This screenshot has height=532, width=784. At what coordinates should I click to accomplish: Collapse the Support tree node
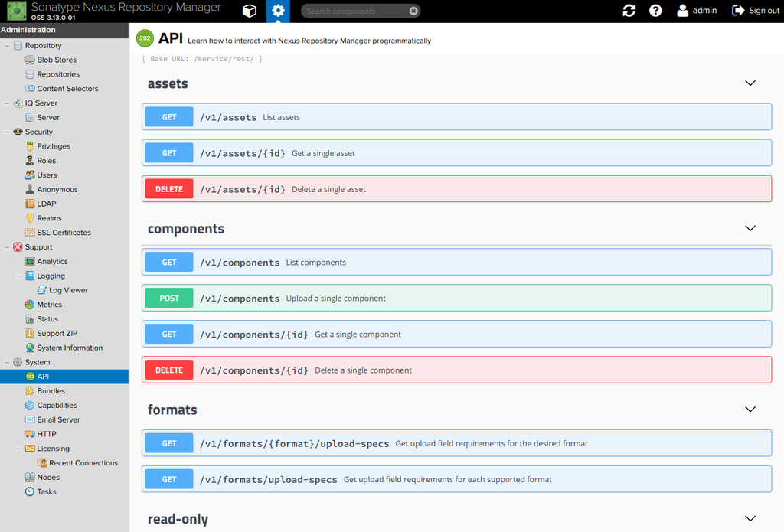pyautogui.click(x=7, y=247)
